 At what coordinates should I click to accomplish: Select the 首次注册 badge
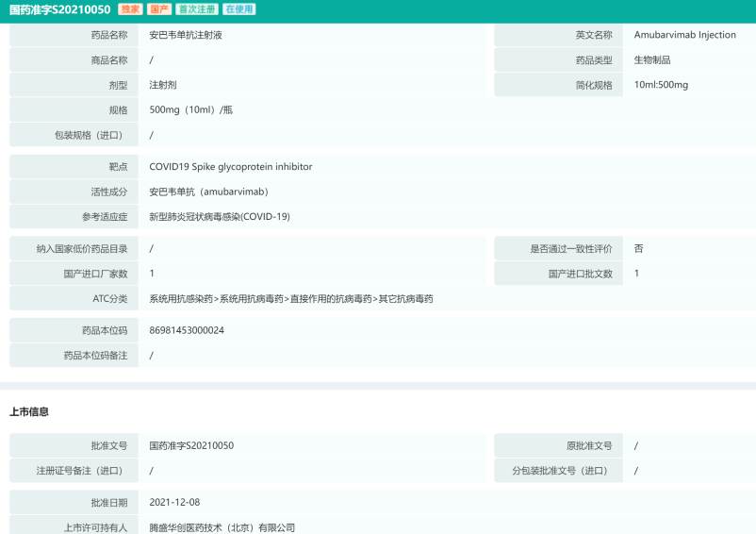[x=196, y=9]
